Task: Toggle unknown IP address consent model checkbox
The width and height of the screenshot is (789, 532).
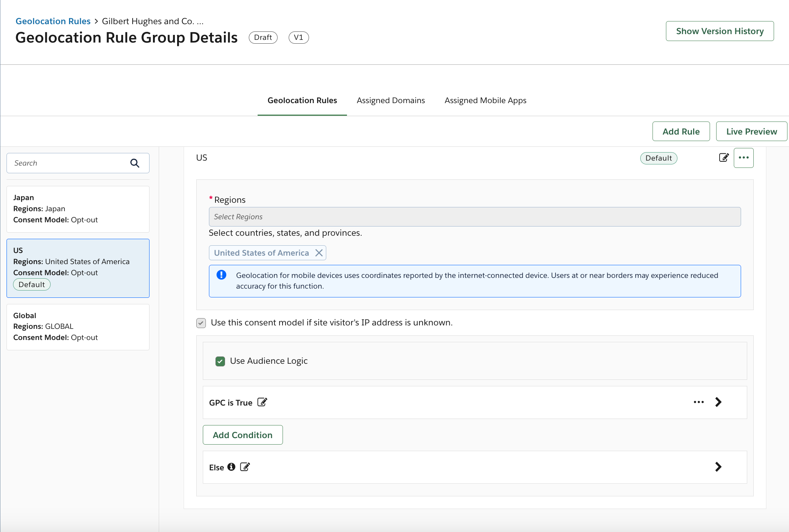Action: (201, 323)
